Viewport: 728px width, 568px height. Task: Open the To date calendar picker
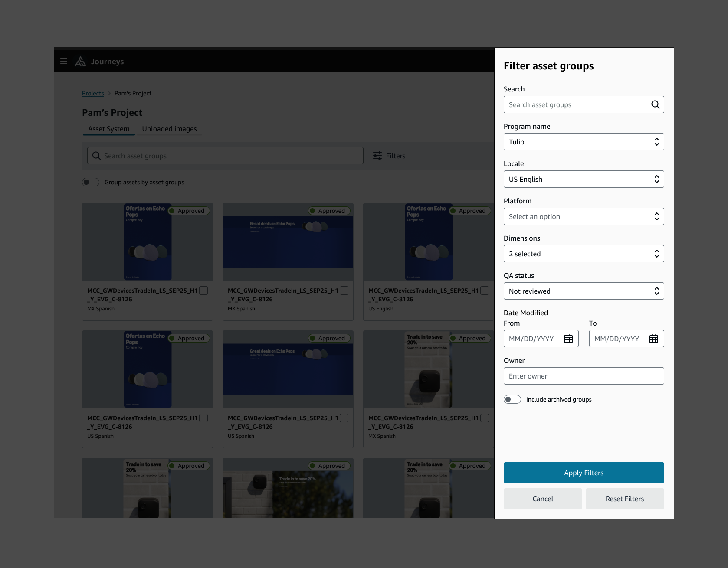tap(653, 339)
